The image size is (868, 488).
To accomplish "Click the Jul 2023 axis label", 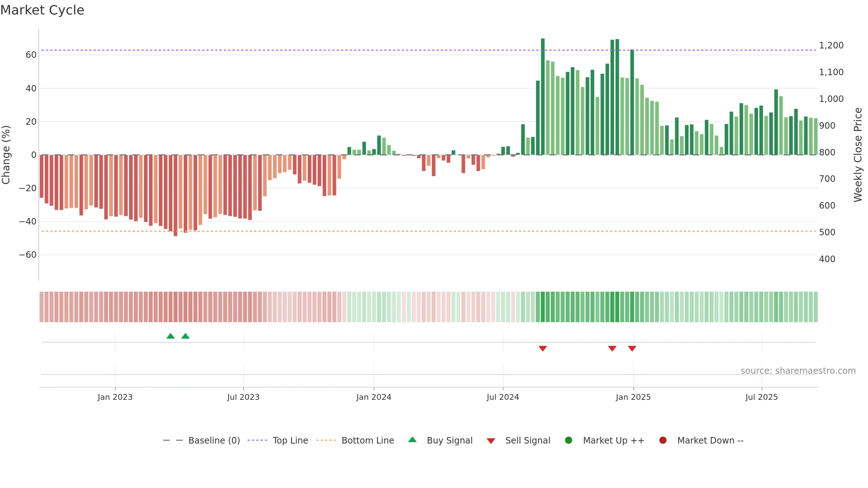I will (x=243, y=397).
